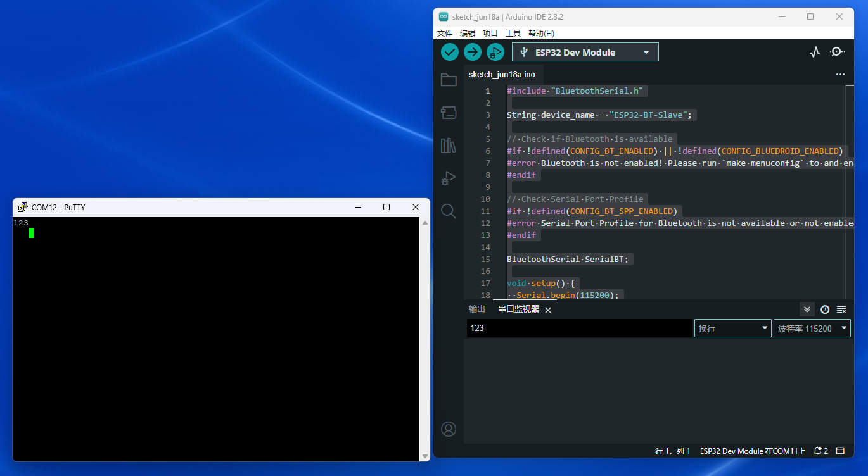Open the 项目 menu
The height and width of the screenshot is (476, 868).
click(x=490, y=33)
